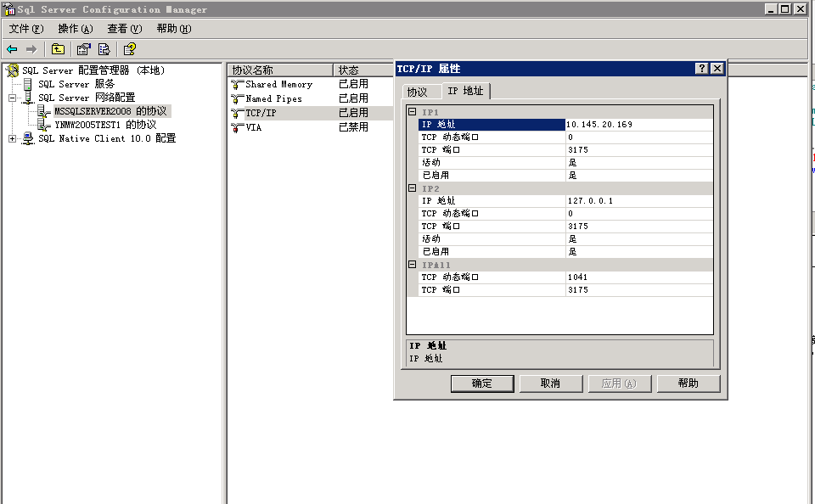Click the Named Pipes protocol icon
This screenshot has height=504, width=815.
coord(238,98)
